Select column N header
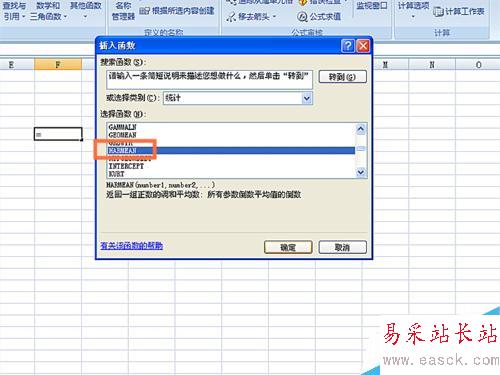 [432, 64]
